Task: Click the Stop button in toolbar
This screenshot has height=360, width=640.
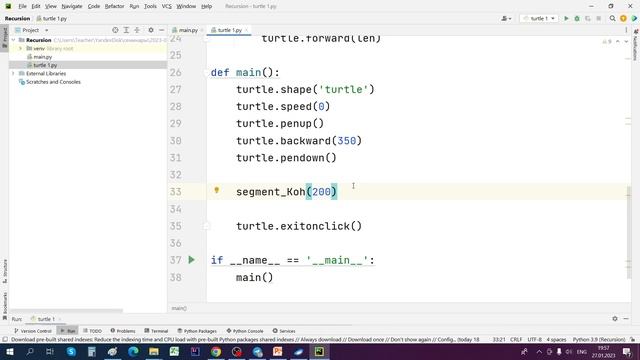Action: coord(598,18)
